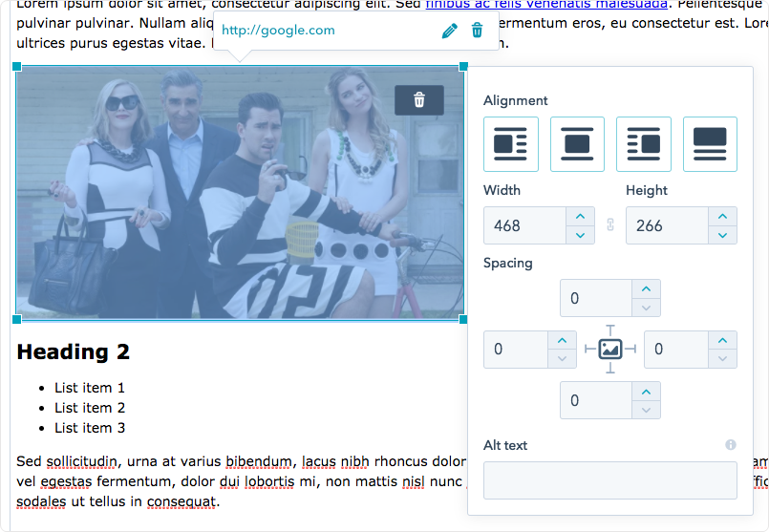The image size is (769, 532).
Task: Toggle the width-height aspect ratio lock
Action: click(x=610, y=225)
